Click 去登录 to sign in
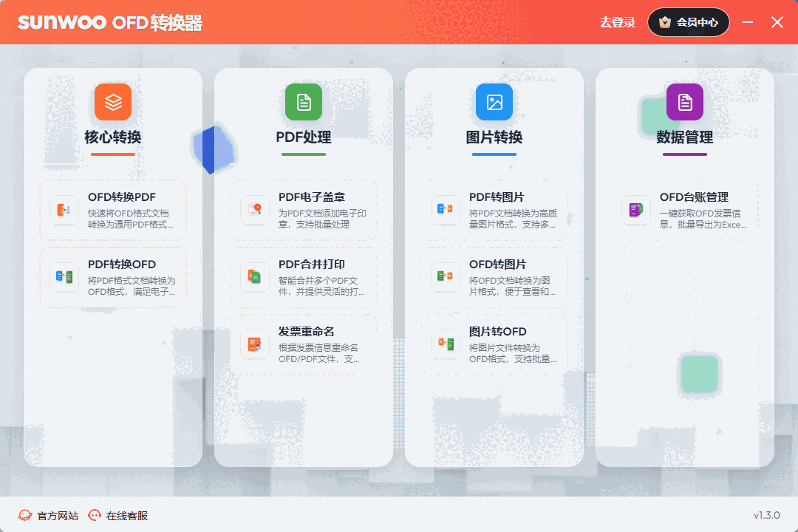Viewport: 798px width, 532px height. pyautogui.click(x=618, y=22)
